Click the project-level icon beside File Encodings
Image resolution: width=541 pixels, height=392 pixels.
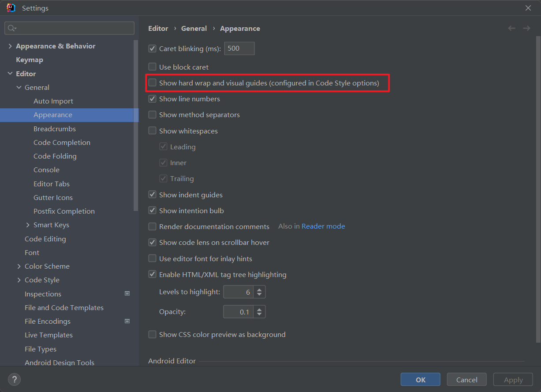127,321
